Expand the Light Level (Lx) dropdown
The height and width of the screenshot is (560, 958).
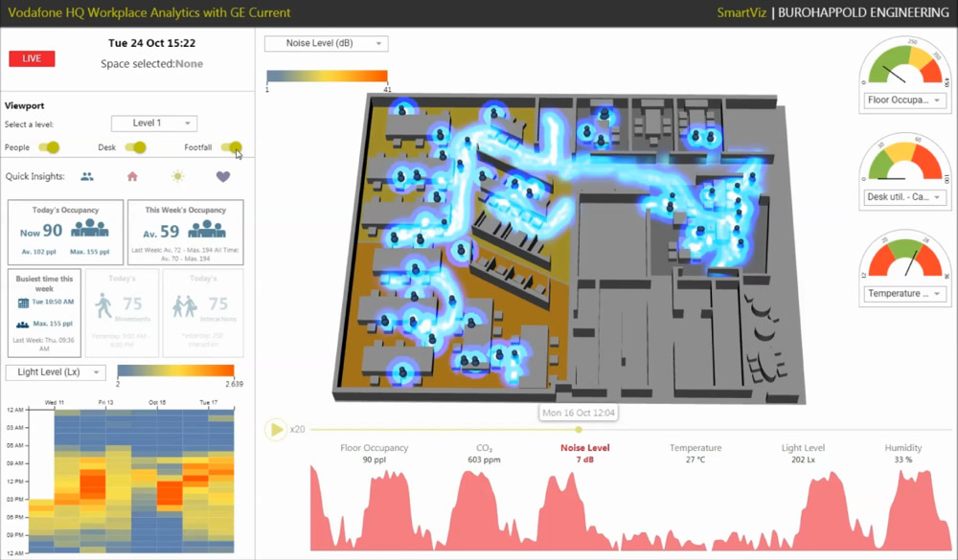tap(56, 372)
